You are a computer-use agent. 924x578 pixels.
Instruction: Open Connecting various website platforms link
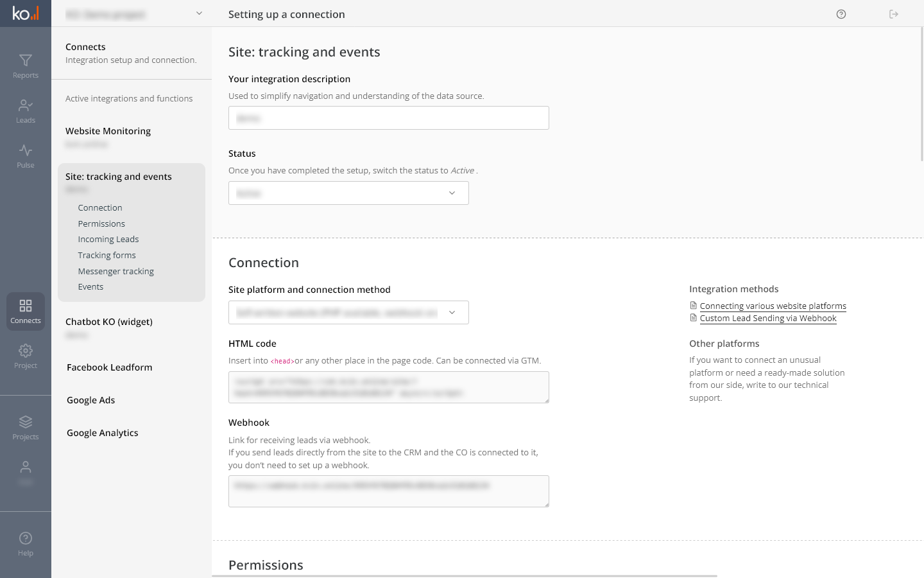(x=773, y=306)
